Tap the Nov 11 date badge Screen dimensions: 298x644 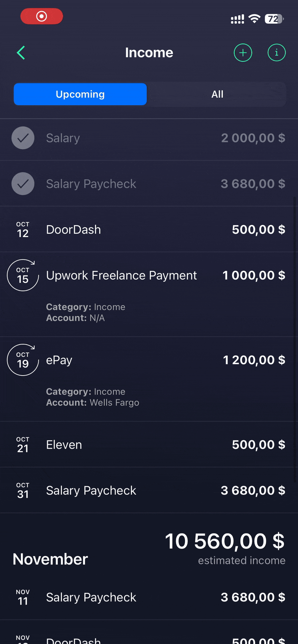(23, 597)
